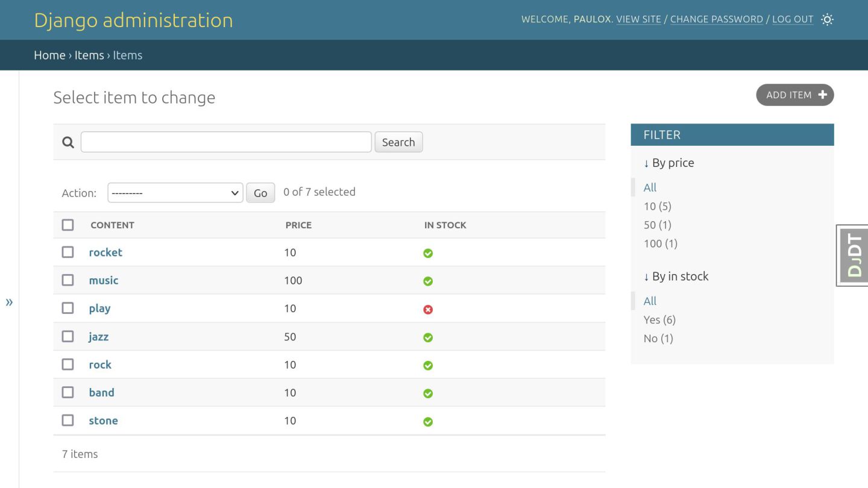Screen dimensions: 868x488
Task: Open the Action dropdown menu
Action: (175, 193)
